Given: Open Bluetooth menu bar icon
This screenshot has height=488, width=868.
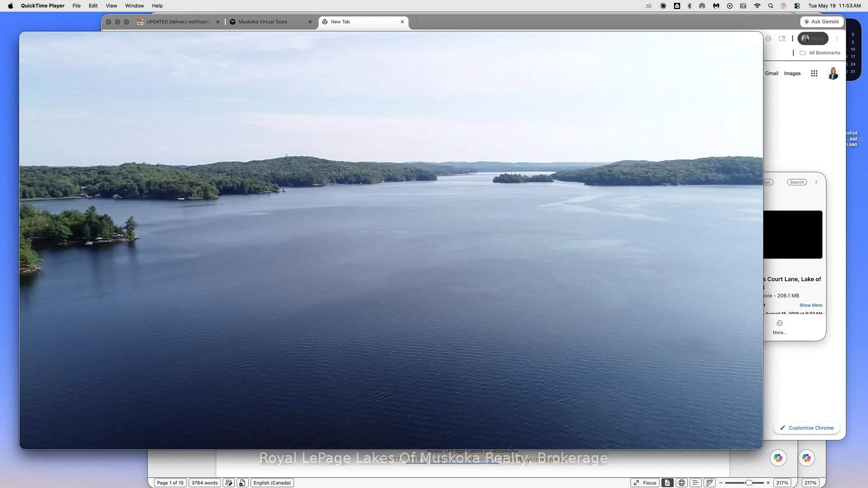Looking at the screenshot, I should [x=689, y=6].
